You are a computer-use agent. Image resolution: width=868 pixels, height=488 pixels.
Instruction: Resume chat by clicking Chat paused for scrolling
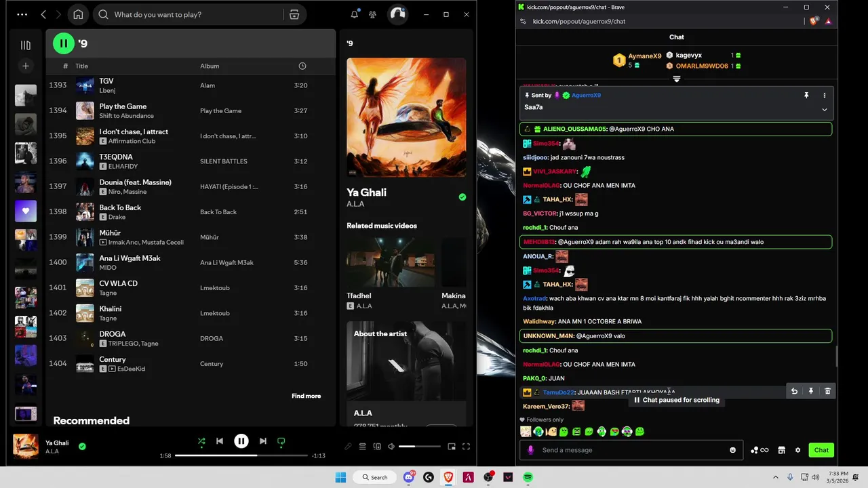pyautogui.click(x=676, y=400)
